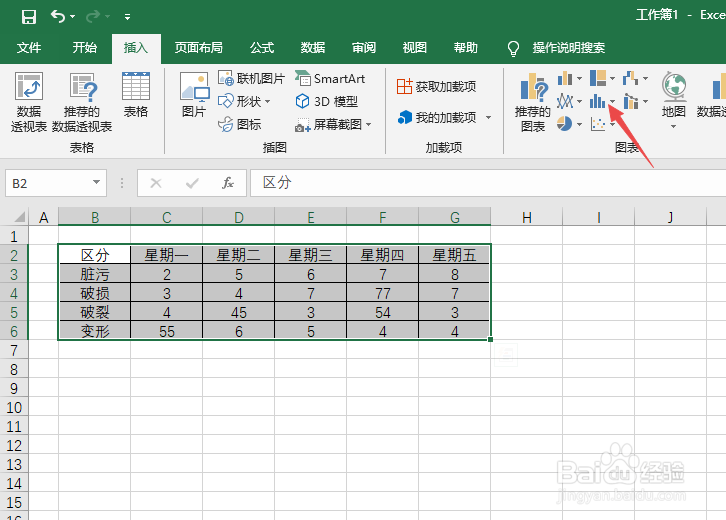Insert a 3D 模型

tap(326, 101)
